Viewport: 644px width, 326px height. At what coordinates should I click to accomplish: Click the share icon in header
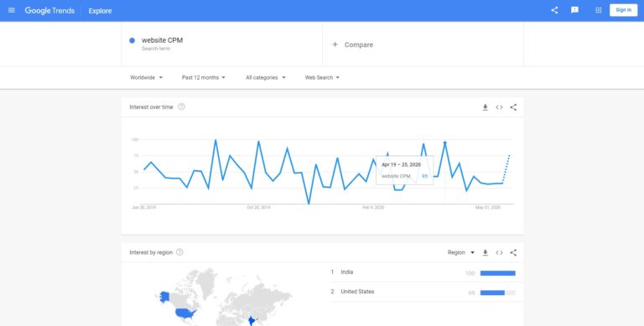pos(554,10)
